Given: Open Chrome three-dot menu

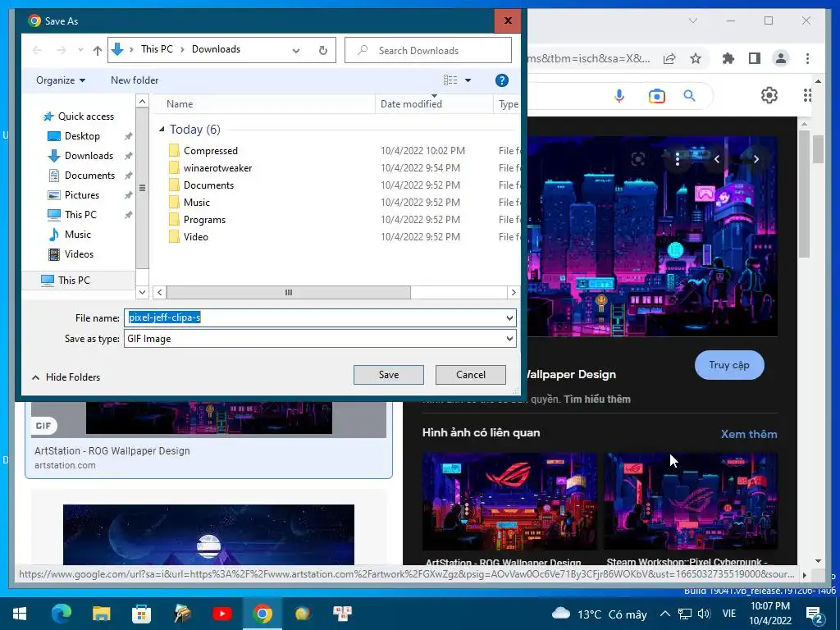Looking at the screenshot, I should pos(807,58).
